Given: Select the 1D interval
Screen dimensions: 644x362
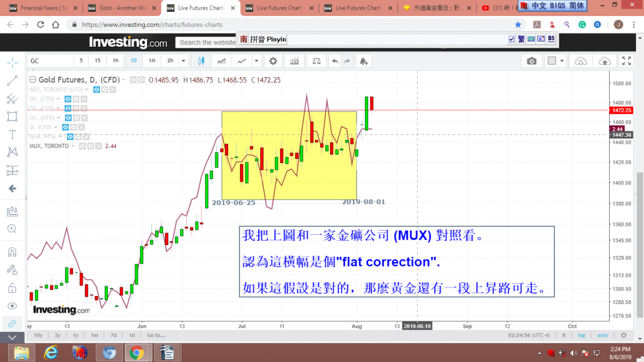Looking at the screenshot, I should (134, 61).
